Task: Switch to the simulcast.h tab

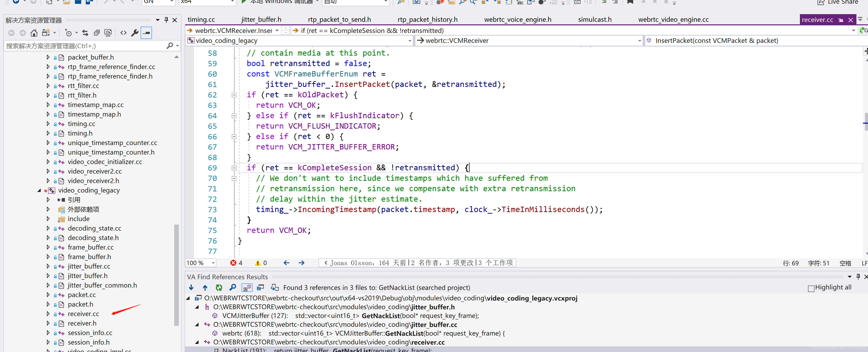Action: tap(595, 19)
